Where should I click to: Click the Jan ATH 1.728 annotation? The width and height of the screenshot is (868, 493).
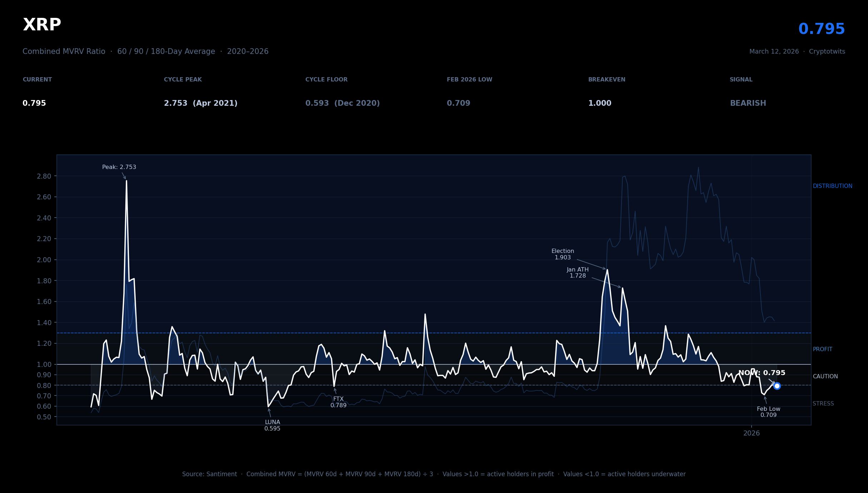[x=578, y=273]
